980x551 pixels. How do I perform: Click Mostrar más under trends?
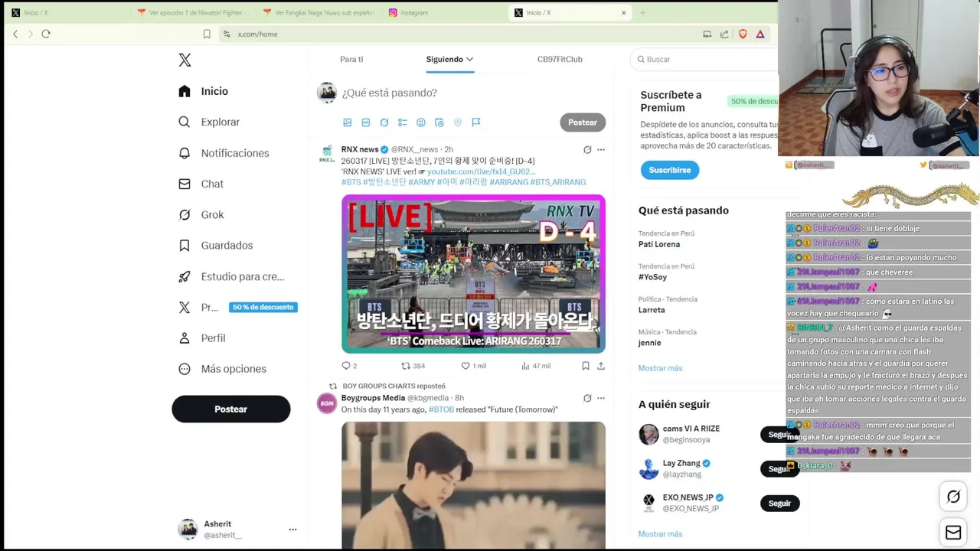(x=660, y=368)
